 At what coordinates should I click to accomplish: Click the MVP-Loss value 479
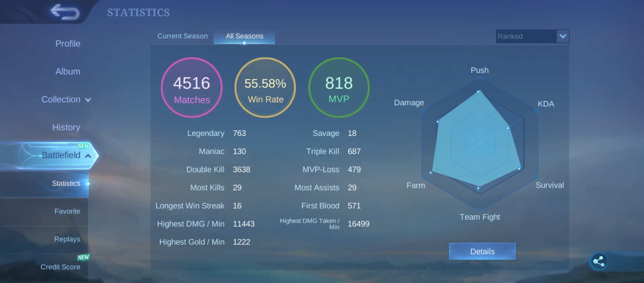pyautogui.click(x=354, y=170)
